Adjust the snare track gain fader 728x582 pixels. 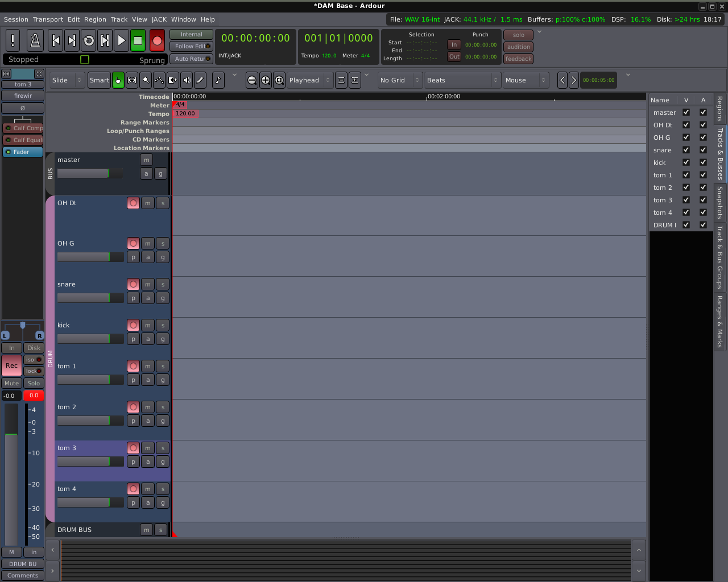pyautogui.click(x=90, y=298)
